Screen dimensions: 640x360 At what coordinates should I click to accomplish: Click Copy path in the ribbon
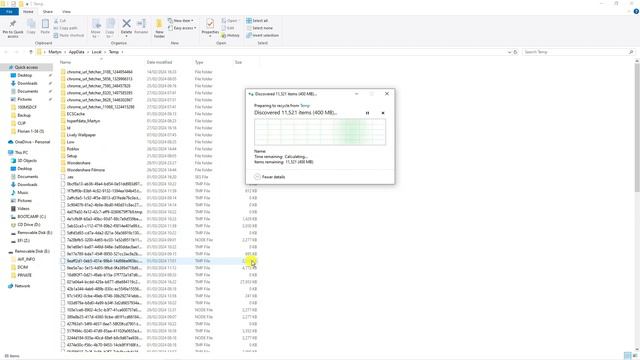pos(66,28)
